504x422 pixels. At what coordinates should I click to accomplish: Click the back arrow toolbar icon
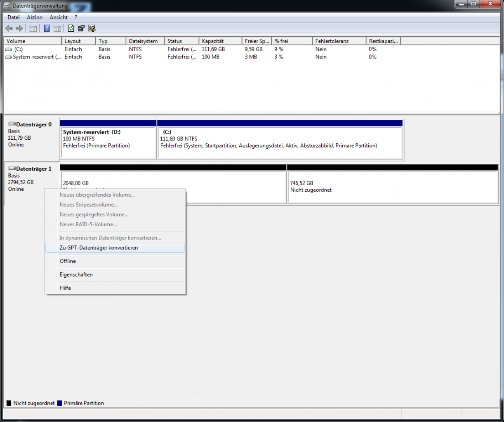[9, 28]
